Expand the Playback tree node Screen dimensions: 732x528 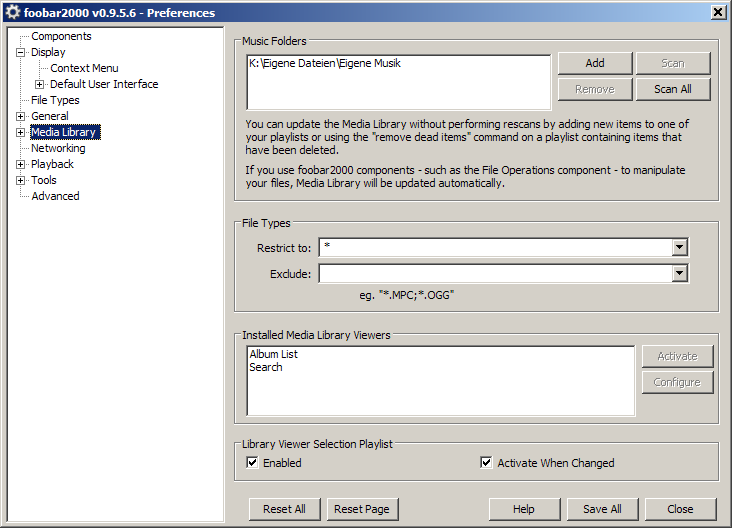pyautogui.click(x=21, y=164)
